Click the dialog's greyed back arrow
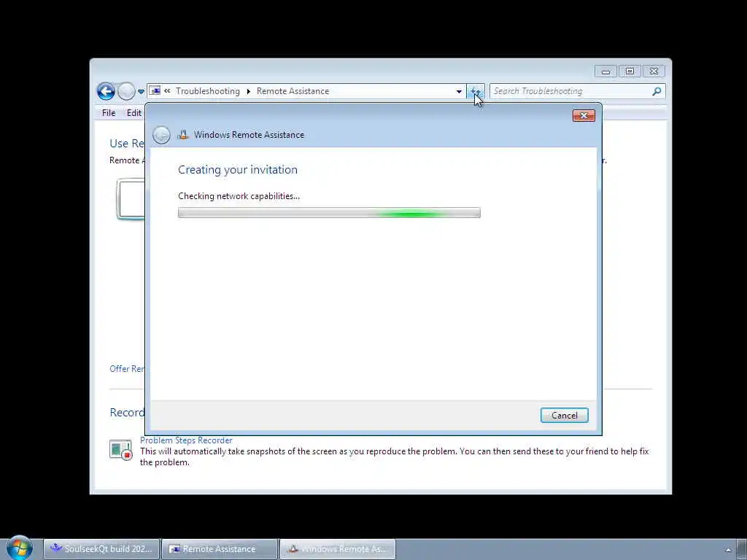The width and height of the screenshot is (747, 560). [161, 135]
